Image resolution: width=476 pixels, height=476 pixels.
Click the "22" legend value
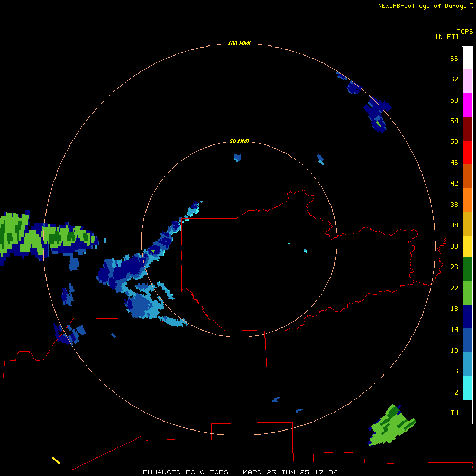(x=454, y=288)
